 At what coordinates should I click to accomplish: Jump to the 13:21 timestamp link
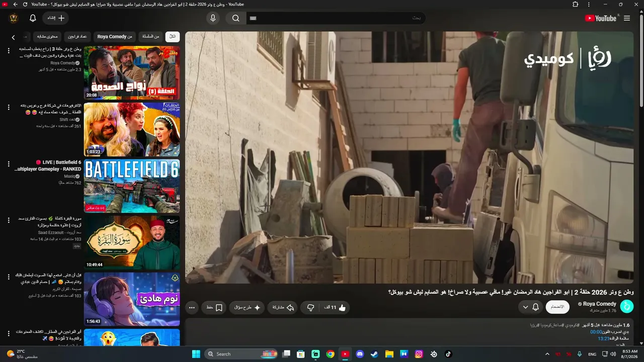click(x=603, y=339)
